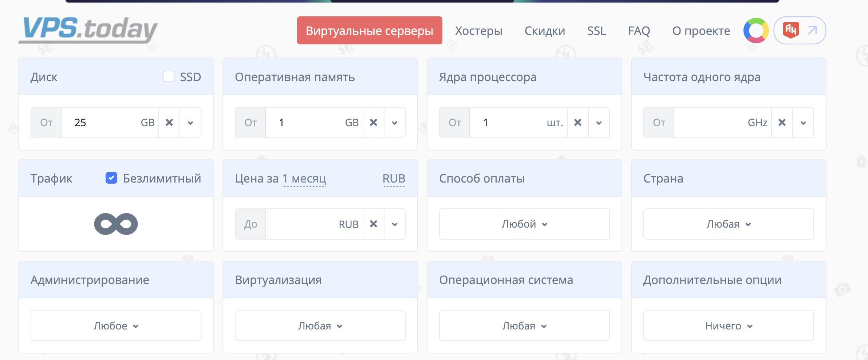Open the О проекте menu item
Image resolution: width=868 pixels, height=360 pixels.
pos(701,31)
